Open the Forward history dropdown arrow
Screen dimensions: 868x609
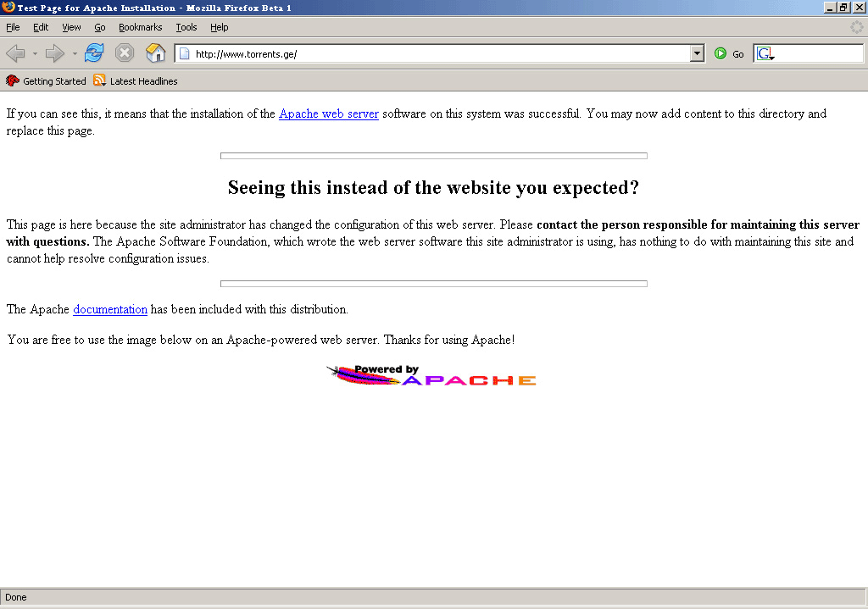[x=75, y=53]
